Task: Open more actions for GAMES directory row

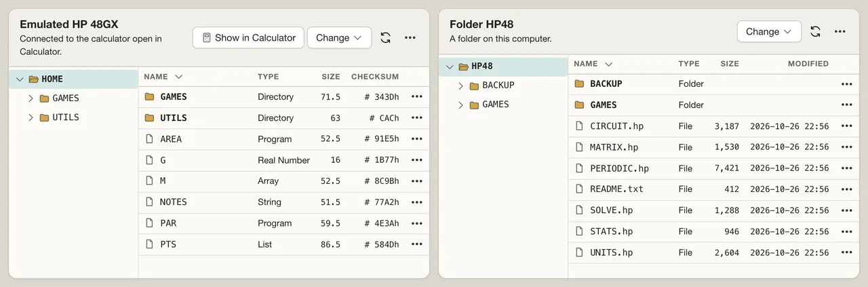Action: pyautogui.click(x=416, y=97)
